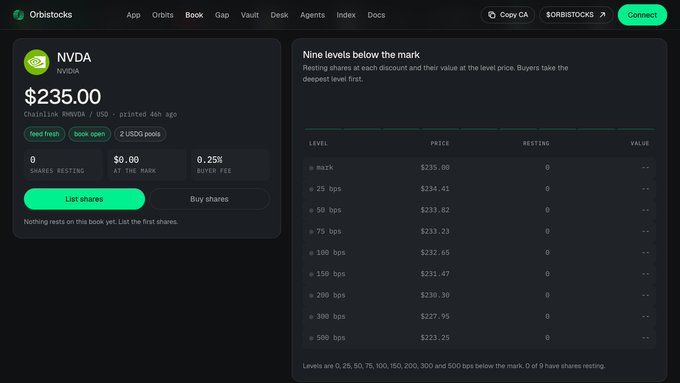
Task: Click the $232.65 price cell
Action: coord(435,252)
